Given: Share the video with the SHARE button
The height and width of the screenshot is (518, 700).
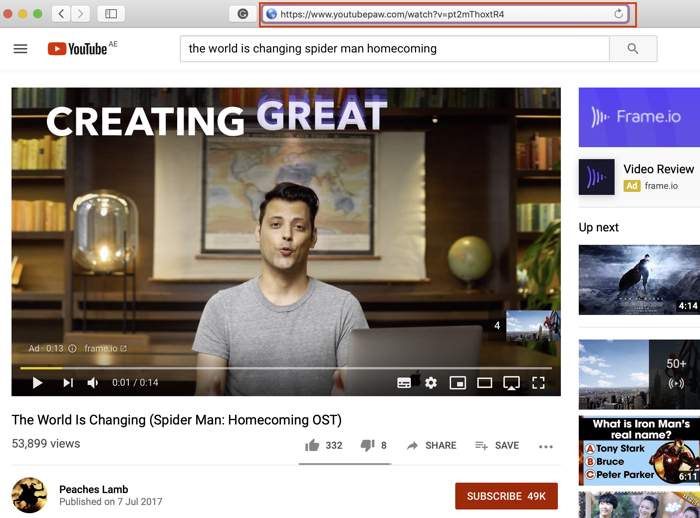Looking at the screenshot, I should pos(432,445).
